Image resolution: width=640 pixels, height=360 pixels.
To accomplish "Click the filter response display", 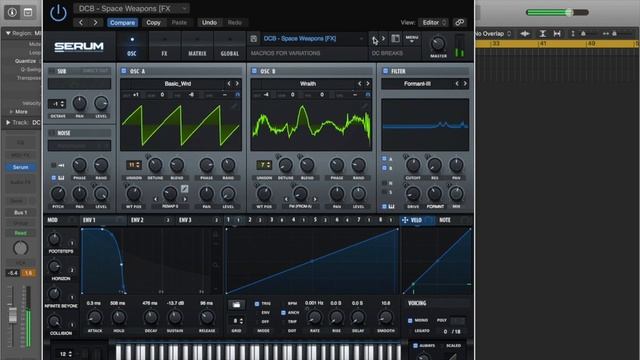I will tap(425, 124).
